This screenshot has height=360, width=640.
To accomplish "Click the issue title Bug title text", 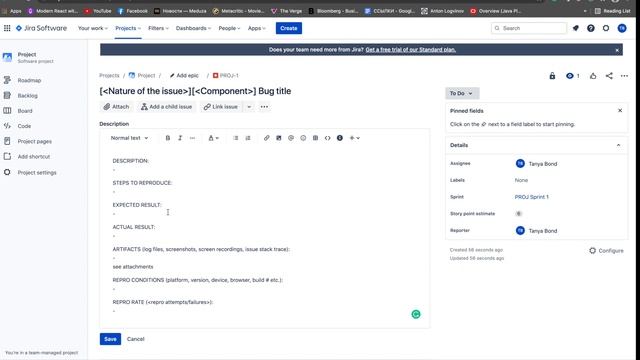I will tap(275, 91).
